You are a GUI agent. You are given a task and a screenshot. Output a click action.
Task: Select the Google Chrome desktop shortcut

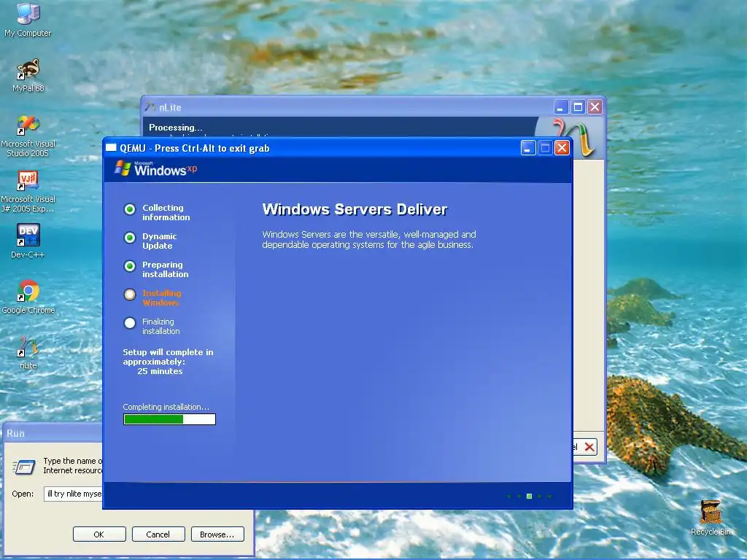pos(28,297)
